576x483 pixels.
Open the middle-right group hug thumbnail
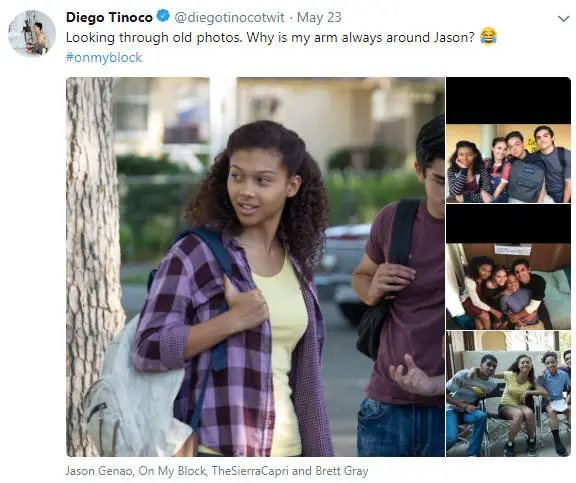pos(508,267)
